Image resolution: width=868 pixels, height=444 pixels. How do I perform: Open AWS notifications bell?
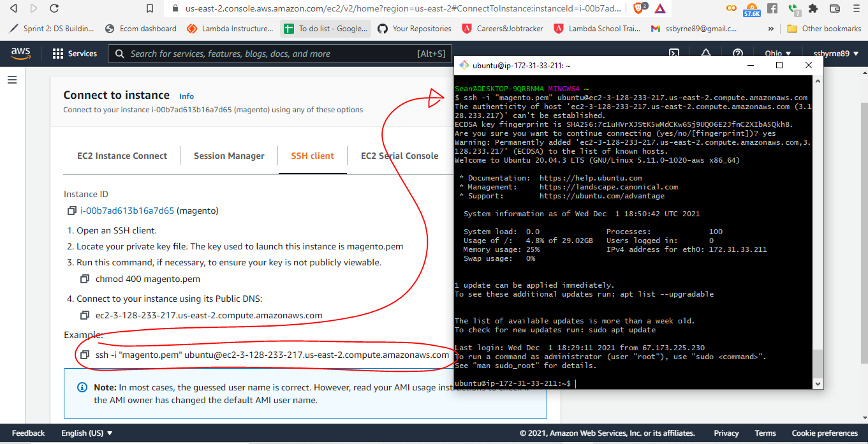[706, 54]
